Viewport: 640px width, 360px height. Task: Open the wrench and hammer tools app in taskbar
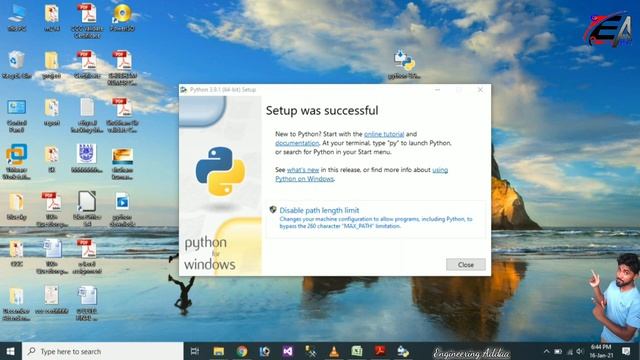(311, 351)
